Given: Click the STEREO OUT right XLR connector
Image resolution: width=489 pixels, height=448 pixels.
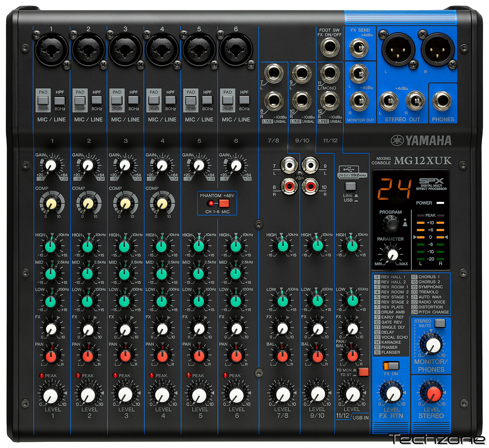Looking at the screenshot, I should (438, 49).
